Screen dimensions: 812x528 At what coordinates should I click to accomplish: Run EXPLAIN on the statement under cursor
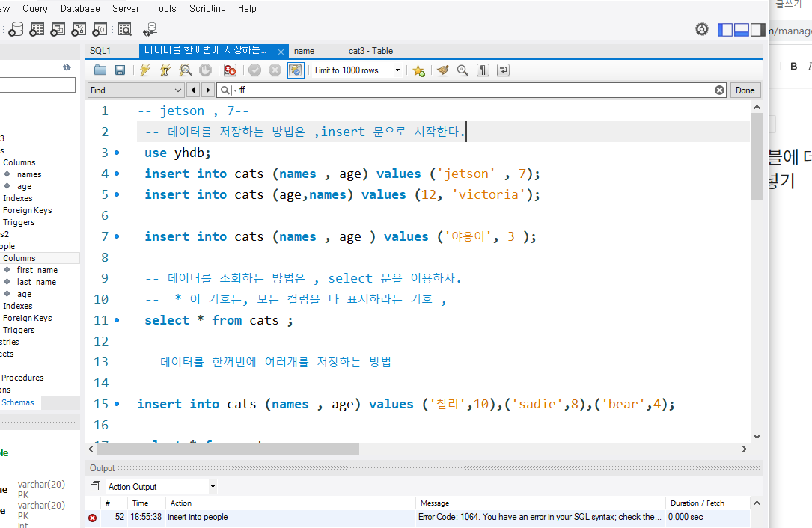pyautogui.click(x=186, y=70)
